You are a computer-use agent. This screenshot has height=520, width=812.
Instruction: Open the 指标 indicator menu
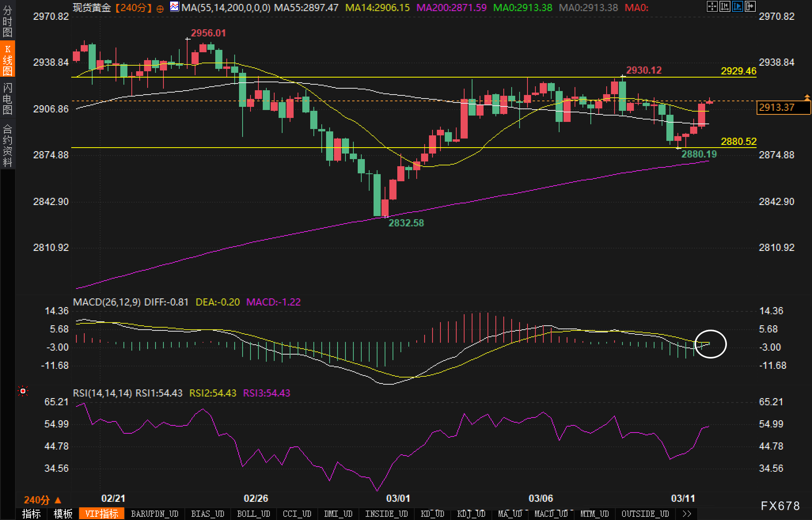32,514
